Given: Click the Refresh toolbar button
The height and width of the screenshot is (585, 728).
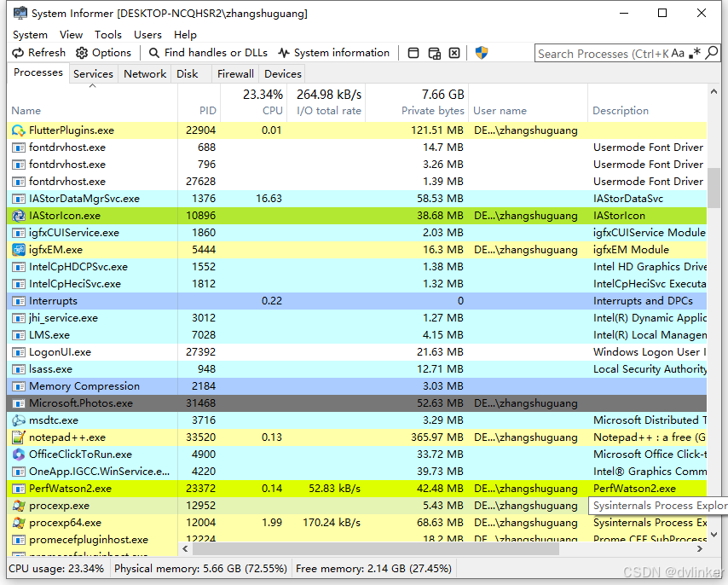Looking at the screenshot, I should (38, 53).
